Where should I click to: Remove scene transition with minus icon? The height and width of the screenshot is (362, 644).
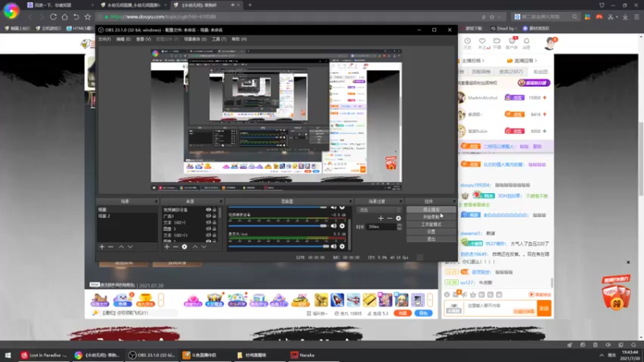pos(390,218)
